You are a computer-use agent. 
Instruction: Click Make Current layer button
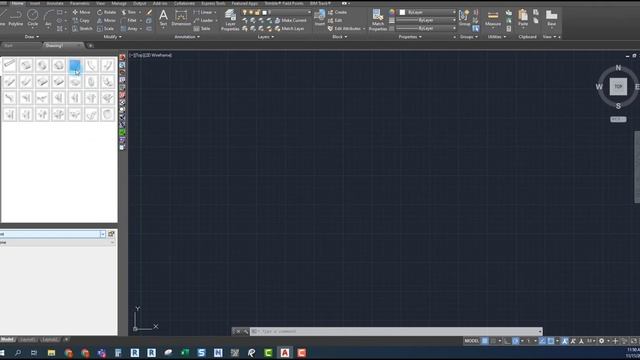click(290, 20)
